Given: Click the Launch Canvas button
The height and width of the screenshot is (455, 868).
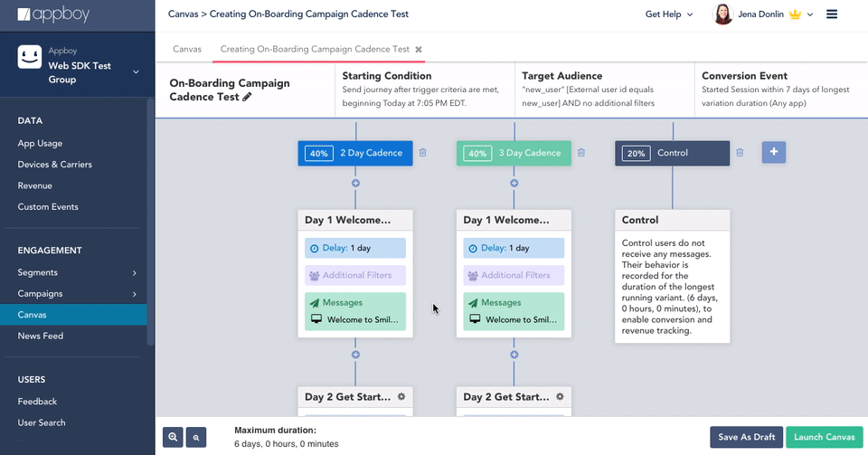Looking at the screenshot, I should [824, 438].
